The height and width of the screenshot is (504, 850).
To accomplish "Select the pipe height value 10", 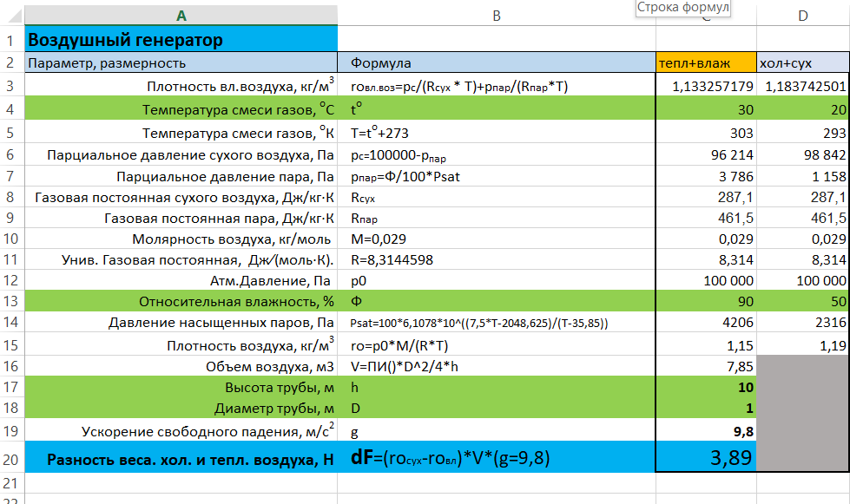I will tap(707, 387).
